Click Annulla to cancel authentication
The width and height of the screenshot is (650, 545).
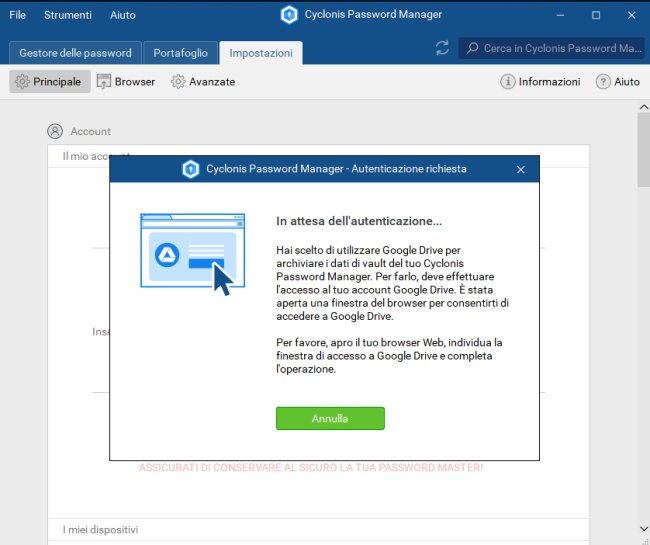click(x=330, y=419)
